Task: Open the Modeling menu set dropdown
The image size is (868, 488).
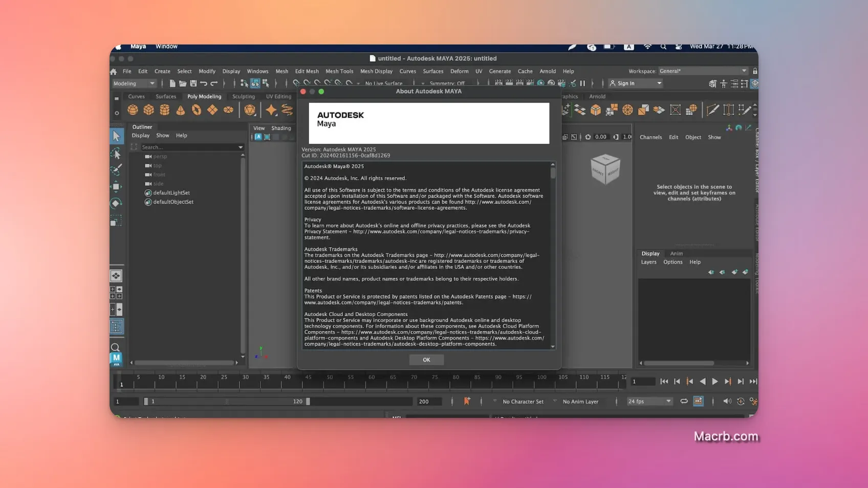Action: [134, 83]
